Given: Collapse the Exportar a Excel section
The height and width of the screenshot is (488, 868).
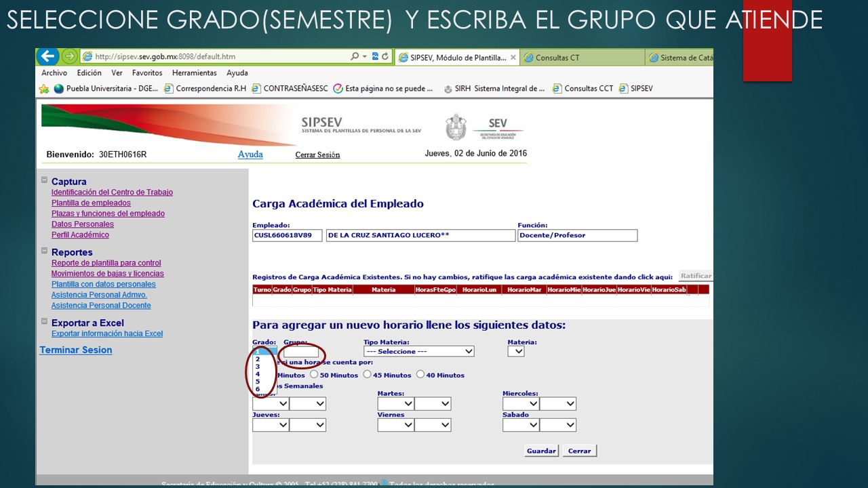Looking at the screenshot, I should 45,321.
